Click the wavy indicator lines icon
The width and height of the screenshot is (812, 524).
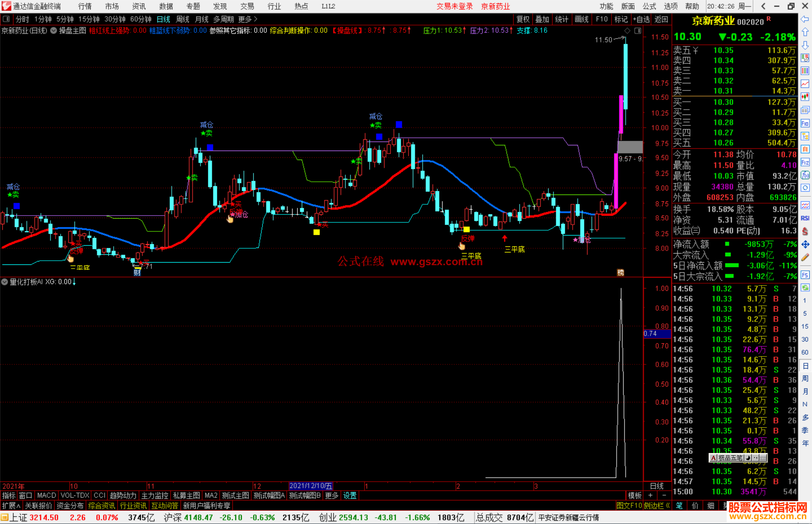click(x=805, y=205)
